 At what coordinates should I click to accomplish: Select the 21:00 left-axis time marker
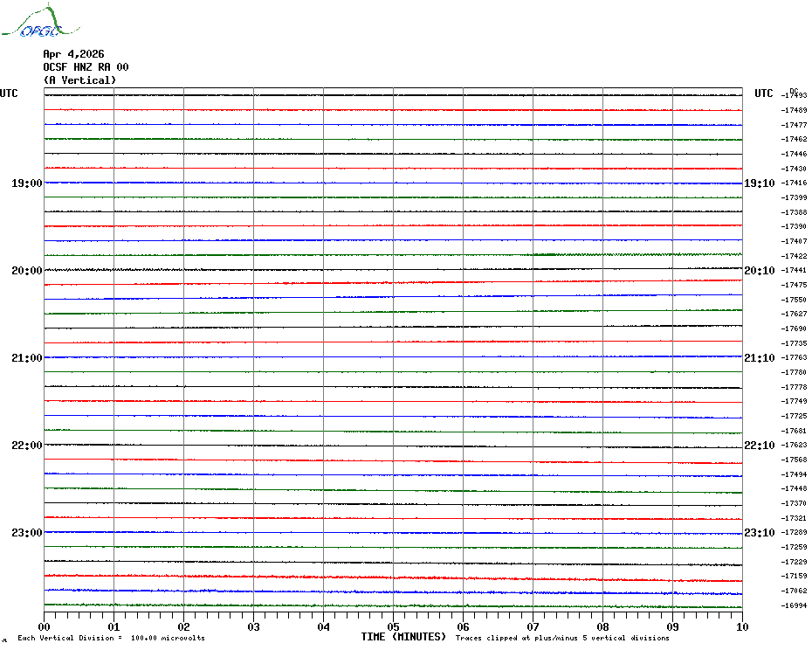tap(26, 358)
